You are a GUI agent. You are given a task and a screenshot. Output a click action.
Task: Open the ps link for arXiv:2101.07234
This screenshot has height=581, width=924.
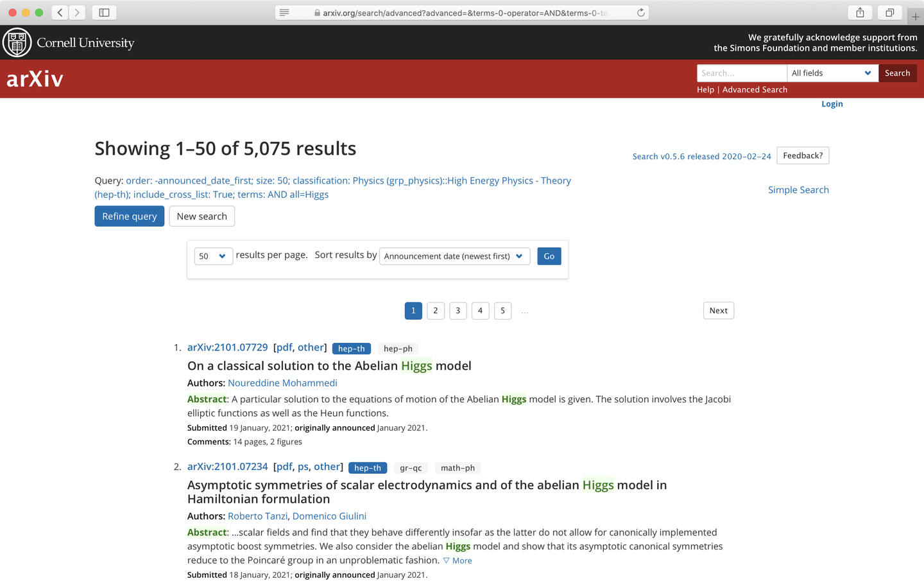(x=304, y=467)
